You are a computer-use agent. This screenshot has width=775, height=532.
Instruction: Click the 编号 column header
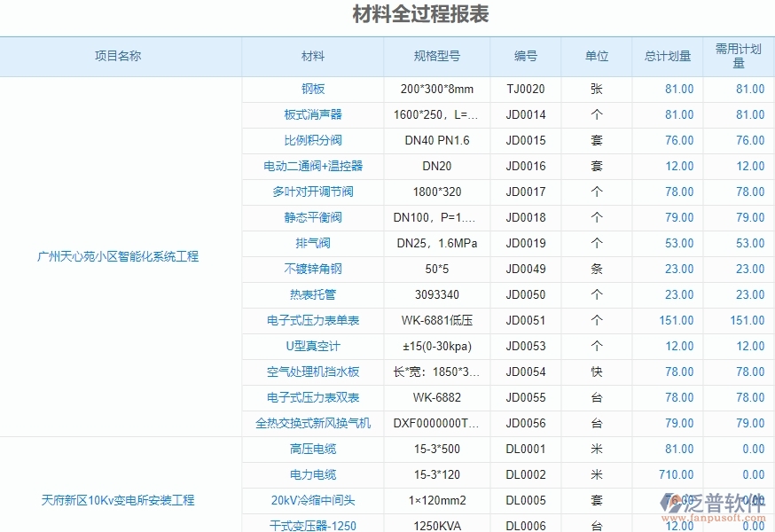(525, 55)
